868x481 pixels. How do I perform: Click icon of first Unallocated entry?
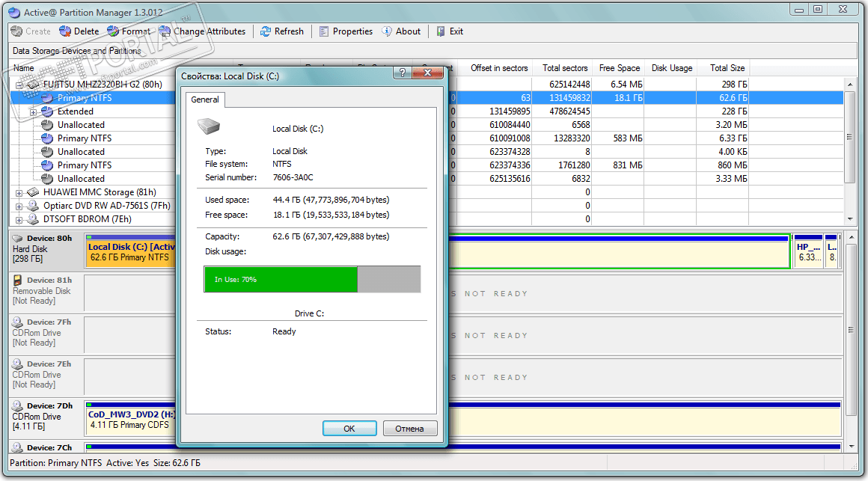pos(47,125)
